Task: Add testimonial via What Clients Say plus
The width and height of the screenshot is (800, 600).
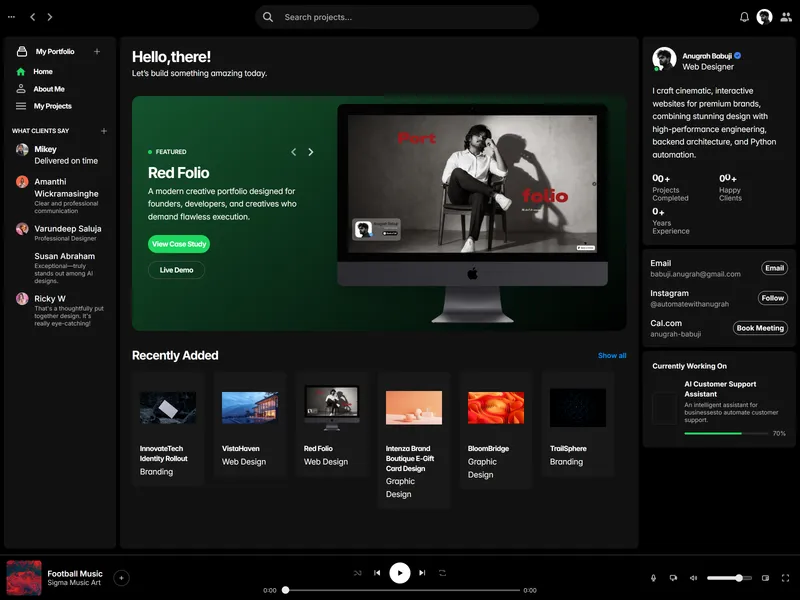Action: coord(104,131)
